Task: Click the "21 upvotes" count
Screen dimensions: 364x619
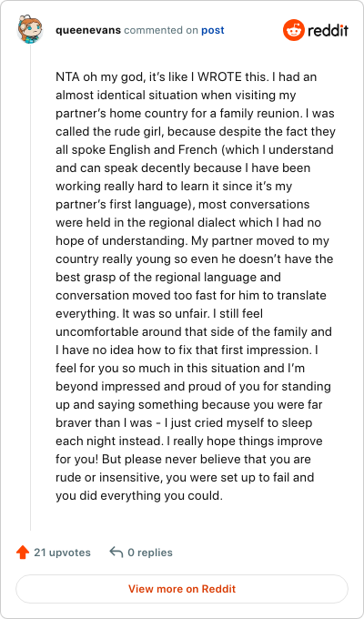Action: pos(62,553)
